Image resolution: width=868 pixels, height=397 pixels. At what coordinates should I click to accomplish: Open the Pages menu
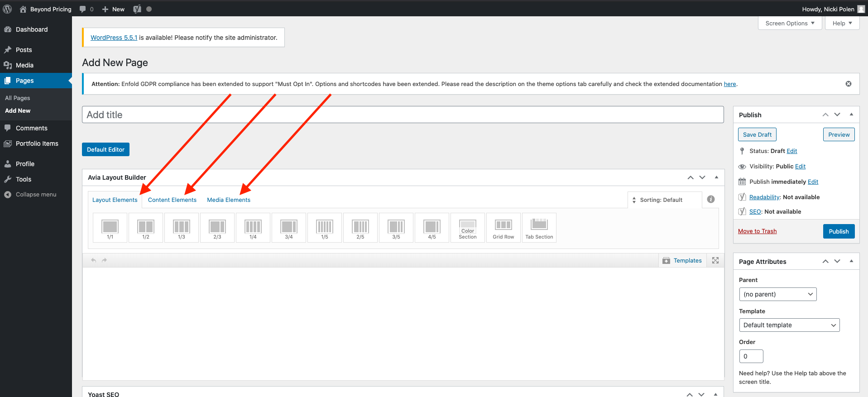coord(36,81)
